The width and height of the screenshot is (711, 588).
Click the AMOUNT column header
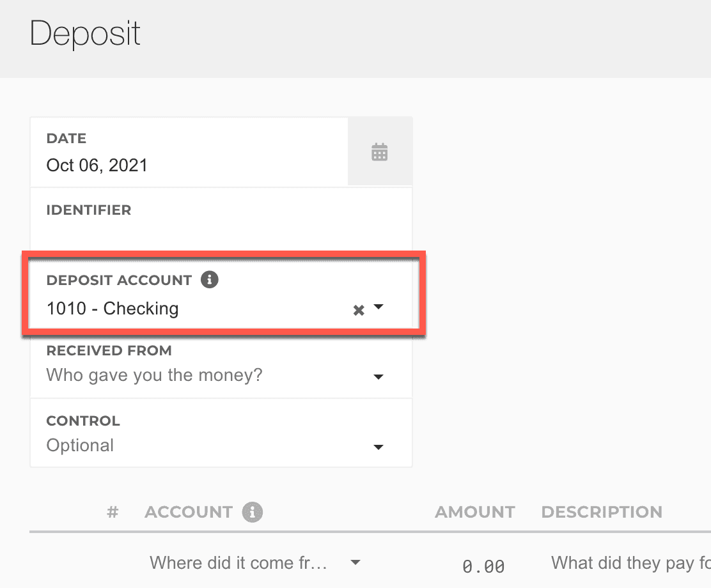pos(474,512)
